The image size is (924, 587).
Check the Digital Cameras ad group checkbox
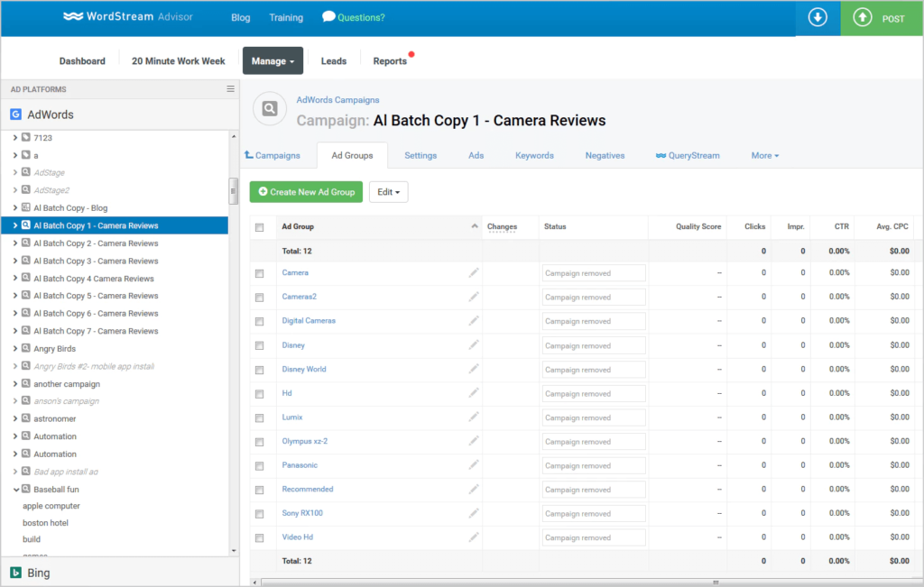pyautogui.click(x=260, y=321)
